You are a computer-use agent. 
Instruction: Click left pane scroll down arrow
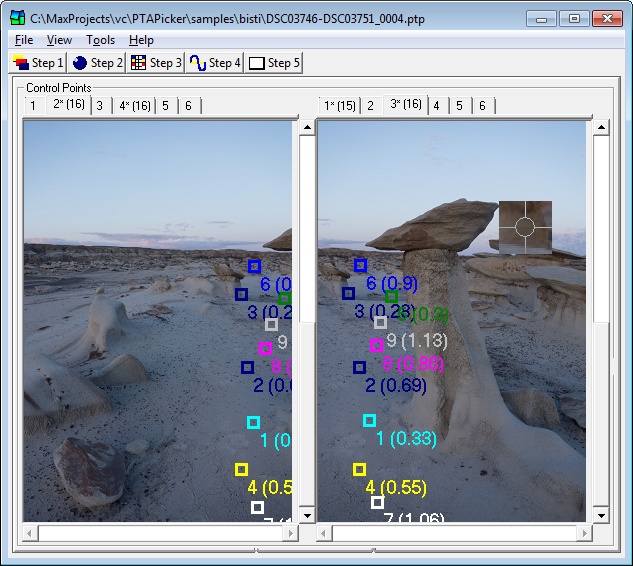[x=307, y=515]
